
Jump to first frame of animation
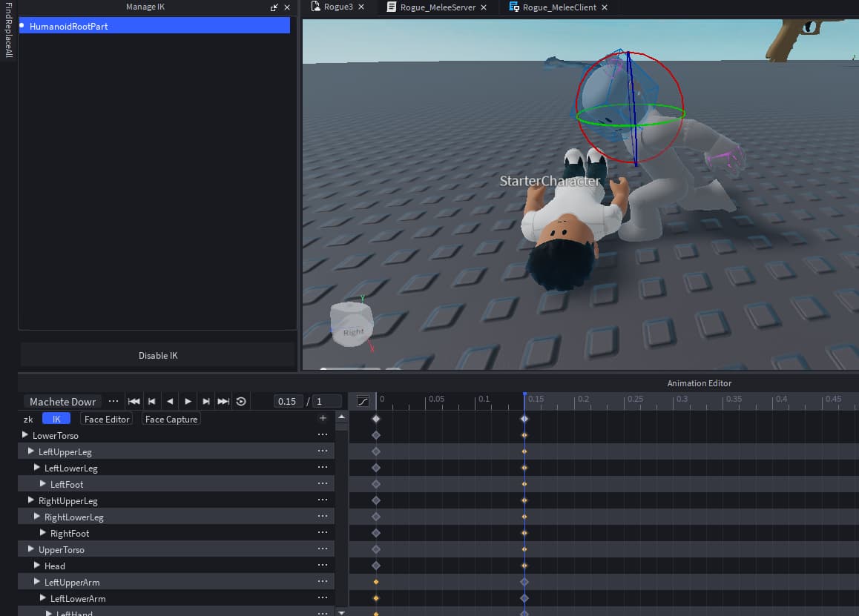pos(134,401)
